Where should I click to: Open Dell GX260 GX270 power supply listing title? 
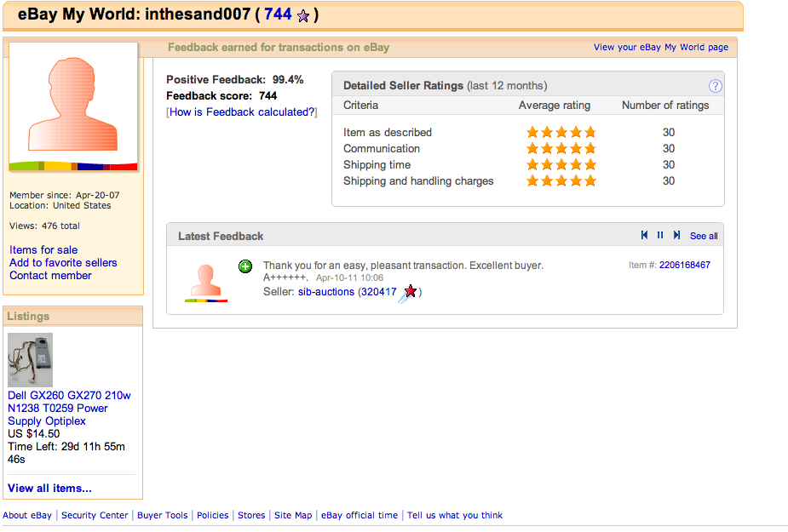69,408
